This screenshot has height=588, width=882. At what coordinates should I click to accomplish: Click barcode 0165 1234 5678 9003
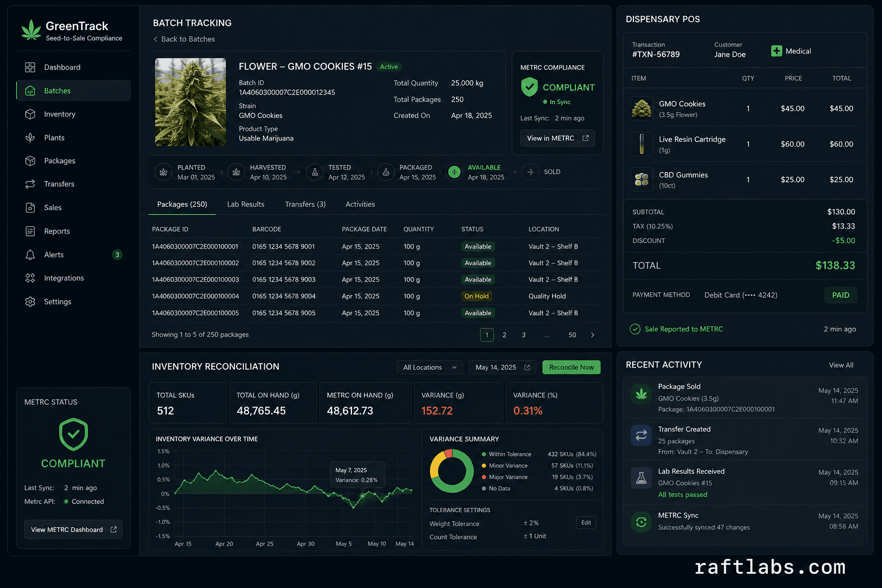284,280
